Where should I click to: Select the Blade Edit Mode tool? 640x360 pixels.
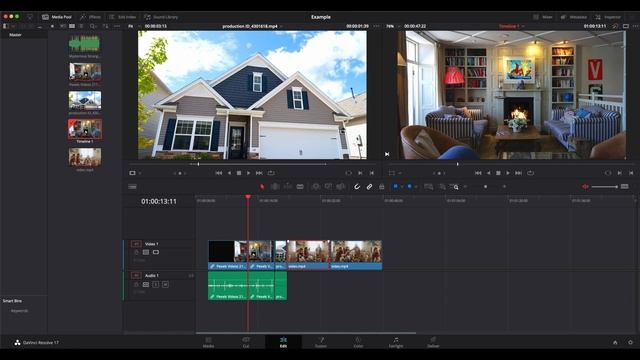[x=300, y=187]
